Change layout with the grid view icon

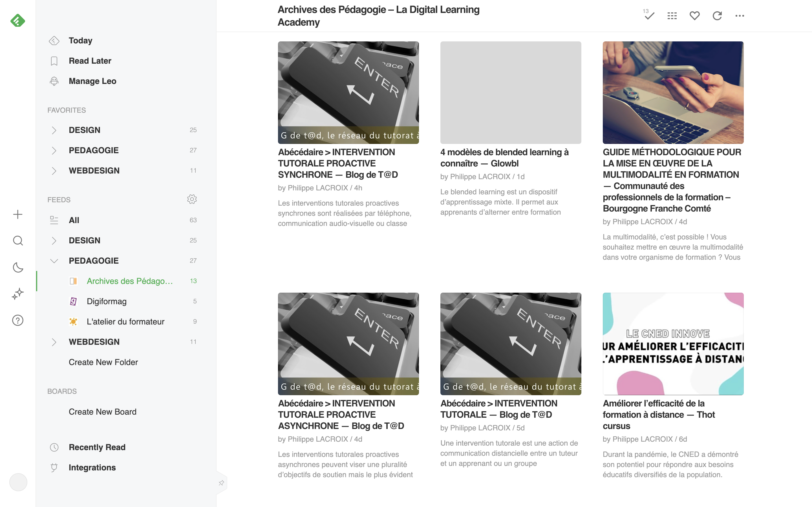(672, 16)
